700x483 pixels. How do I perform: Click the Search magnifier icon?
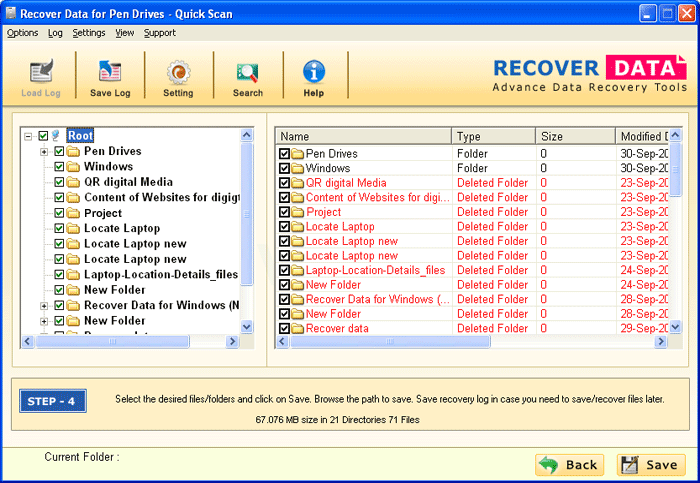(247, 72)
